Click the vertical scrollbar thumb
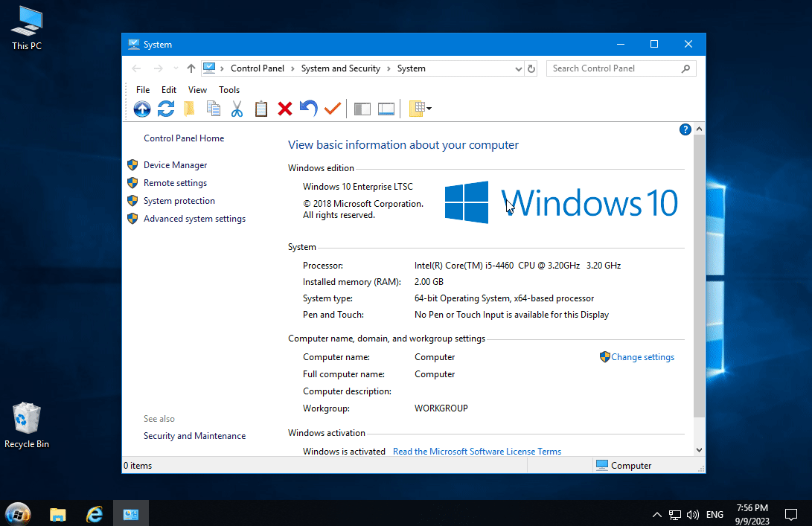 [x=699, y=275]
